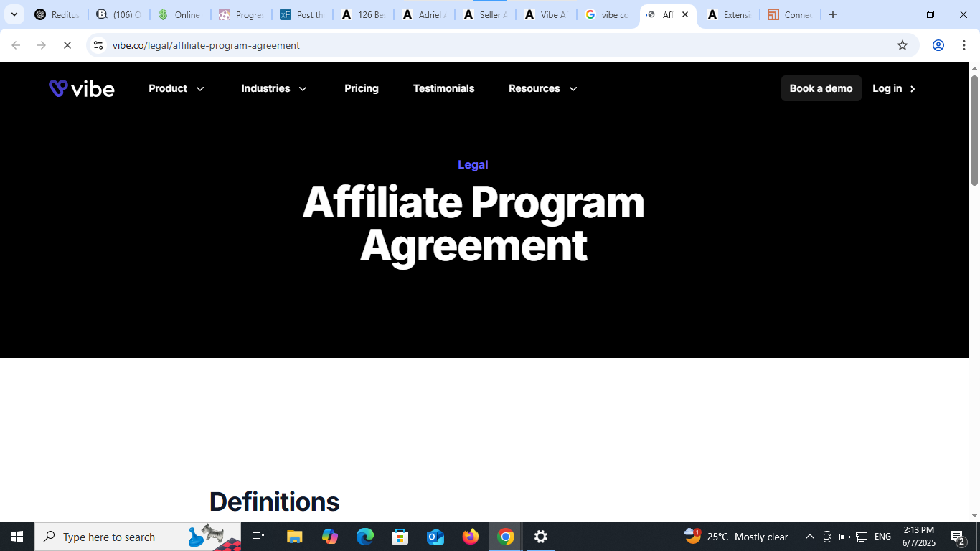980x551 pixels.
Task: Switch to the Vibe Af tab
Action: [546, 14]
